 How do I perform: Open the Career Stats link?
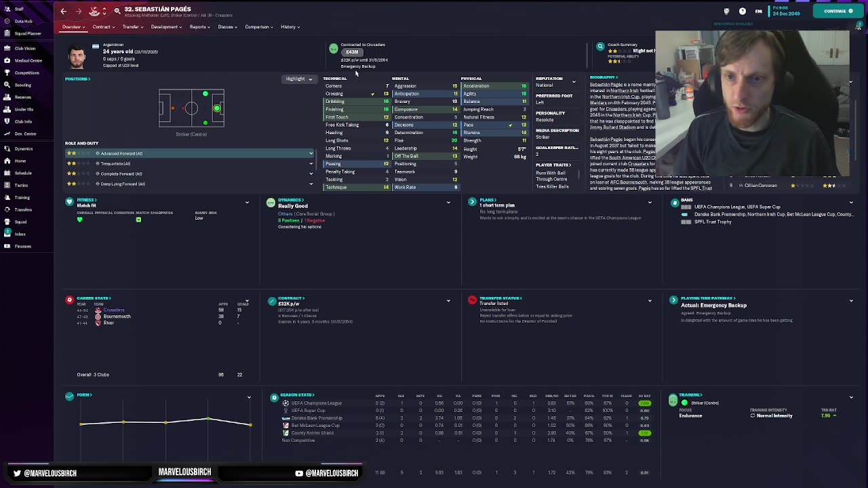point(94,298)
